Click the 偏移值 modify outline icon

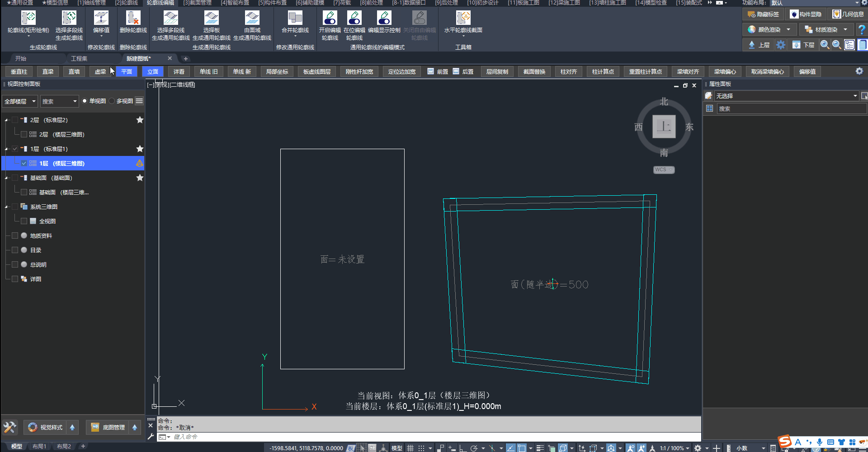[101, 18]
